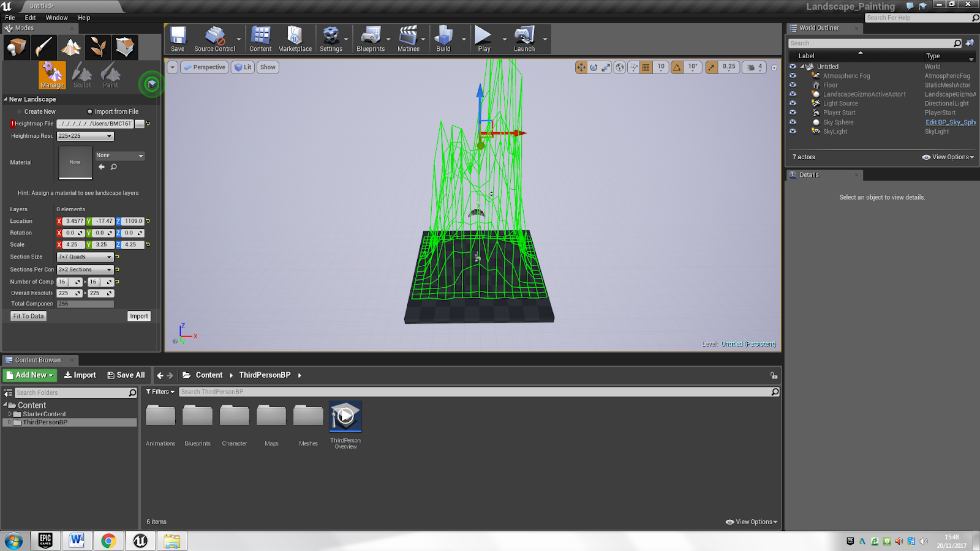980x551 pixels.
Task: Open the Edit menu
Action: (30, 18)
